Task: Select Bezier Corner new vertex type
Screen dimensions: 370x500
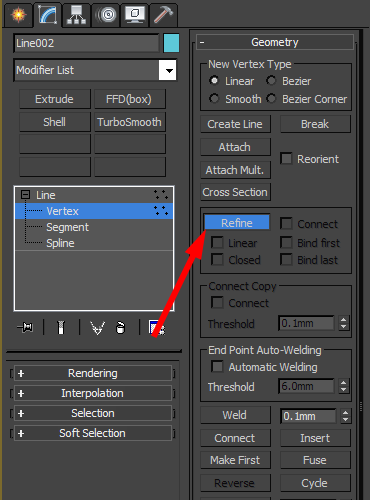Action: tap(271, 99)
